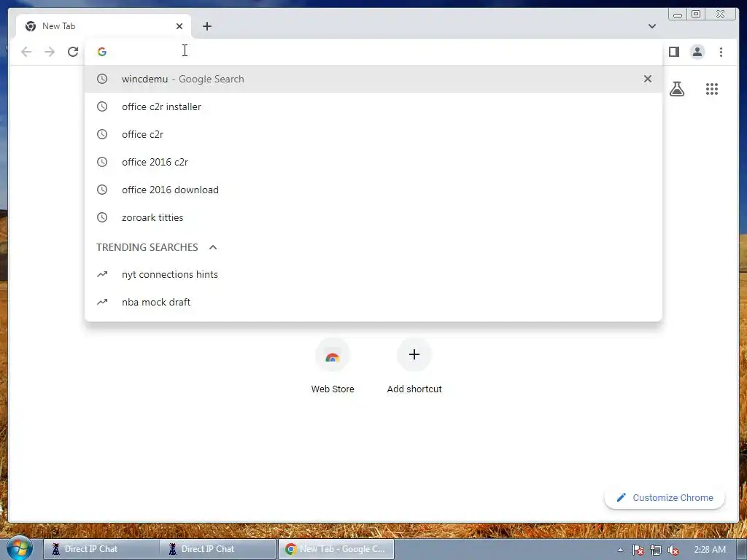
Task: Switch to the first Direct IP Chat taskbar button
Action: pos(101,549)
